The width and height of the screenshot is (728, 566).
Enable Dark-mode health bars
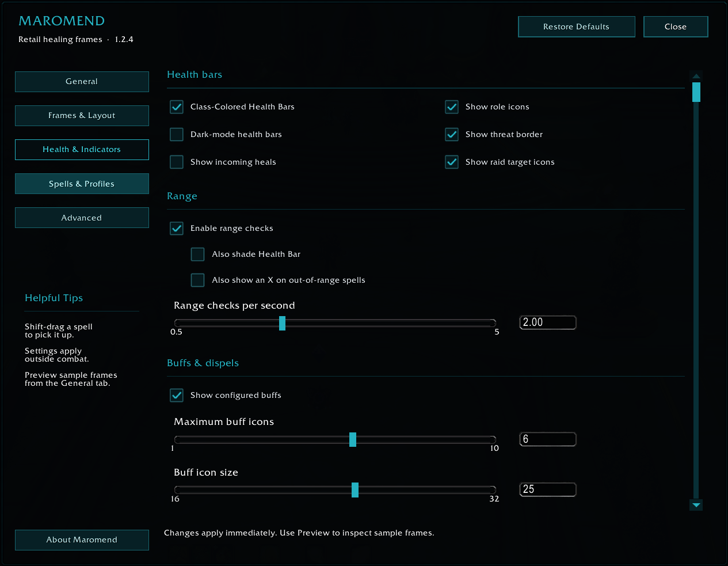[177, 135]
